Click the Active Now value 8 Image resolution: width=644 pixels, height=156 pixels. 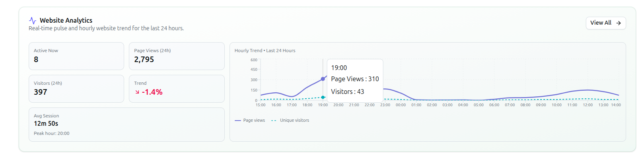(36, 59)
